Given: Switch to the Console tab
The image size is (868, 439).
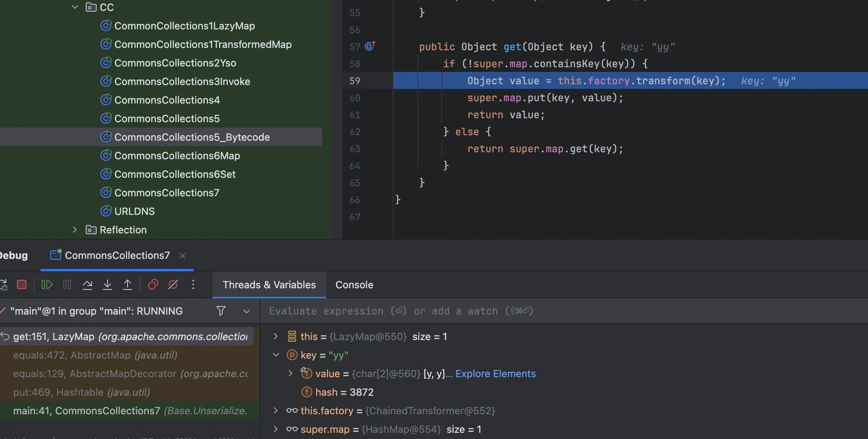Looking at the screenshot, I should tap(354, 285).
